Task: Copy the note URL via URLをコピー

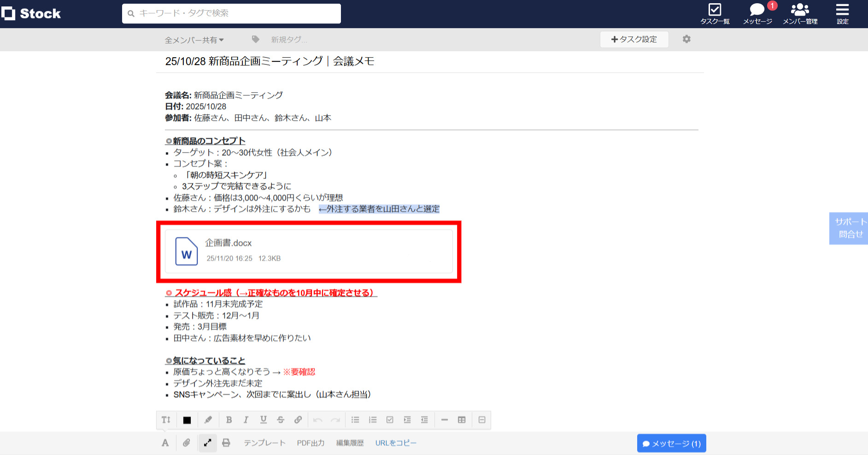Action: (395, 443)
